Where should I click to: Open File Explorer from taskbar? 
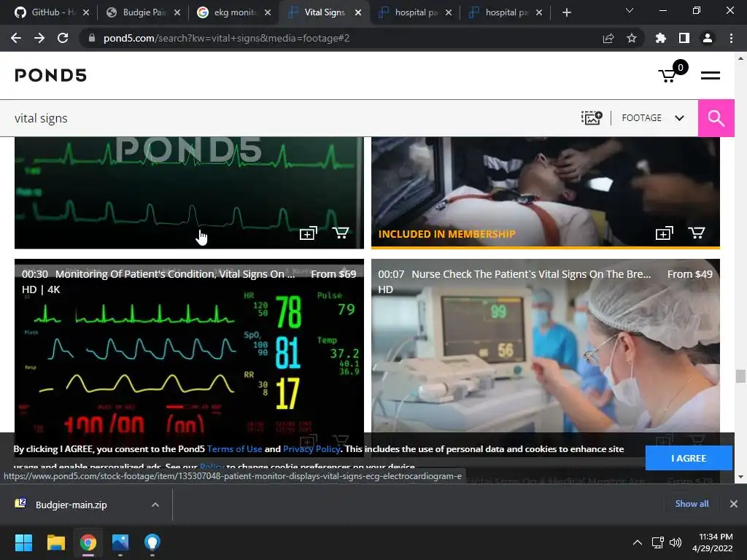pyautogui.click(x=55, y=542)
